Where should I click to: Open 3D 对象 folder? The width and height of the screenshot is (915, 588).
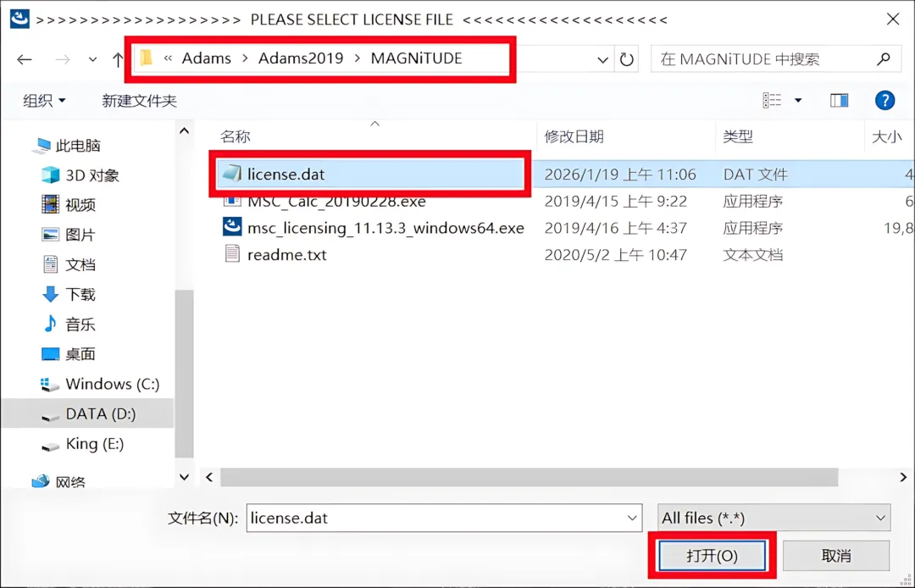[80, 175]
